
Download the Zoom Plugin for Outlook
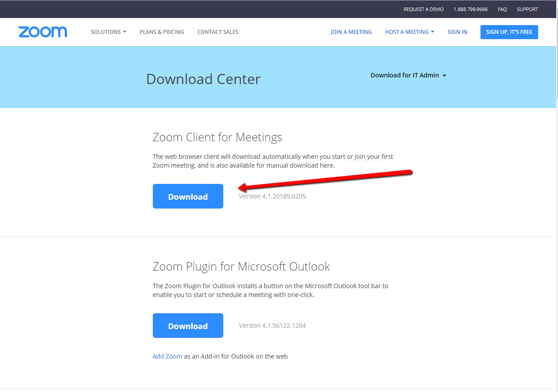point(188,326)
